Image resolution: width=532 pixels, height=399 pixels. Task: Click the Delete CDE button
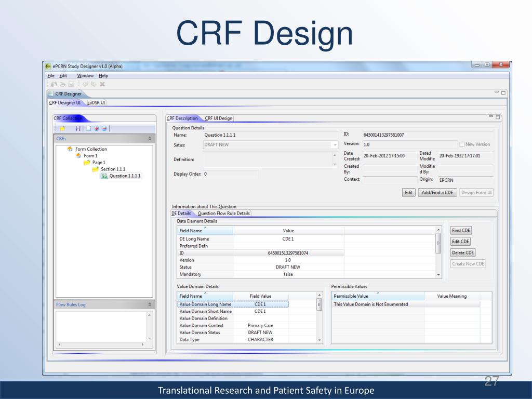pyautogui.click(x=463, y=253)
